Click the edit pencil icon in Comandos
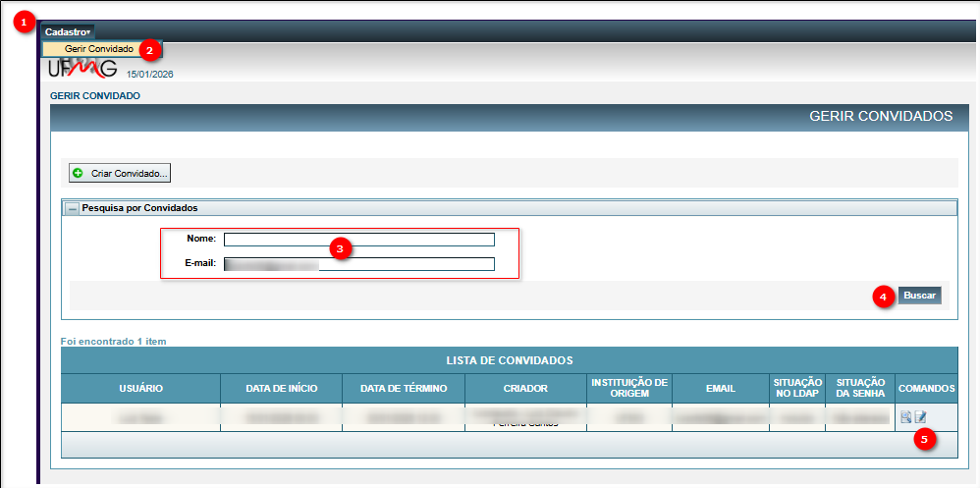This screenshot has width=980, height=488. pos(920,416)
